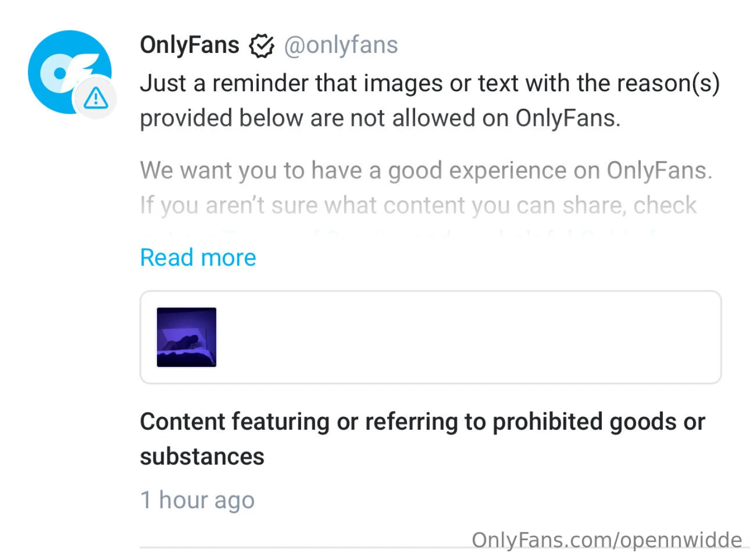Click the verified checkmark badge beside OnlyFans
Image resolution: width=750 pixels, height=560 pixels.
(263, 46)
